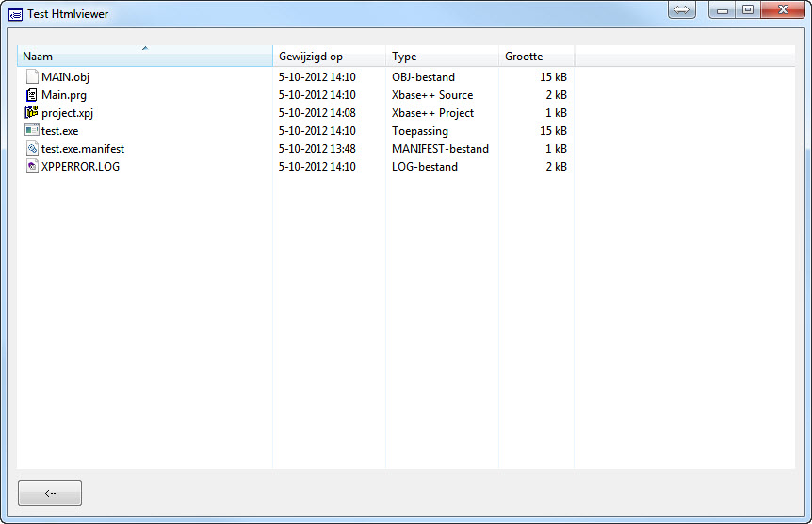Select the Main.prg file name
Viewport: 812px width, 524px height.
coord(64,95)
